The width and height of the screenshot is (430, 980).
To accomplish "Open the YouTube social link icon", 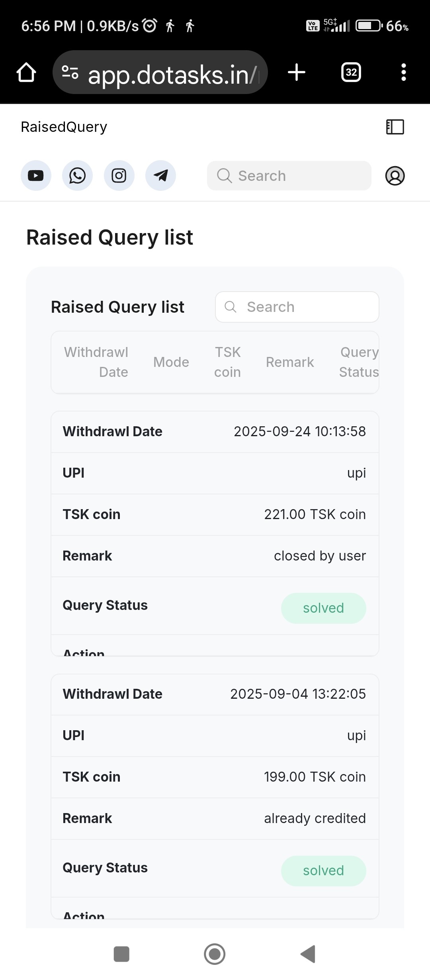I will click(36, 176).
